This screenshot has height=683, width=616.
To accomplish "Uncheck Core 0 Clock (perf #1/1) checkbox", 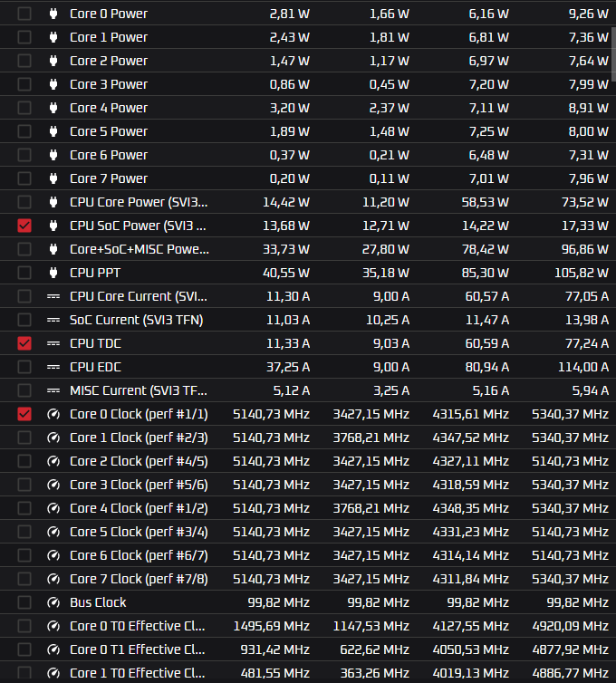I will coord(24,413).
